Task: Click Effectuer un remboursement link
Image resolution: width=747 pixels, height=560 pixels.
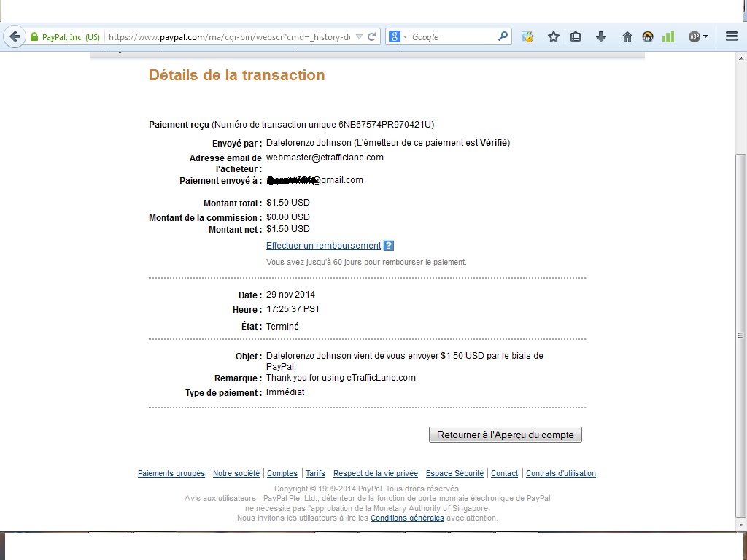Action: 323,246
